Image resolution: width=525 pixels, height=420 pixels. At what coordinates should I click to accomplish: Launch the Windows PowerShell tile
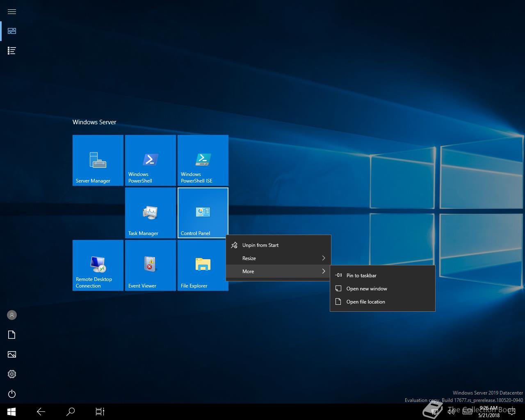151,160
